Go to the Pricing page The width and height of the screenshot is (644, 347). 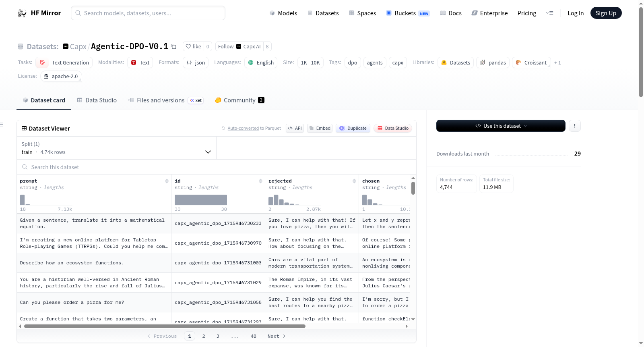pos(527,13)
